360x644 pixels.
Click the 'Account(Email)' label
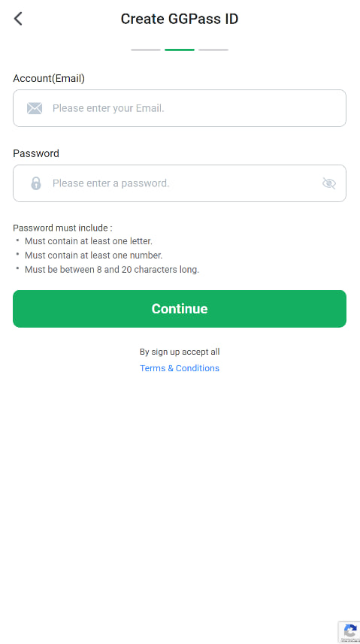[49, 78]
